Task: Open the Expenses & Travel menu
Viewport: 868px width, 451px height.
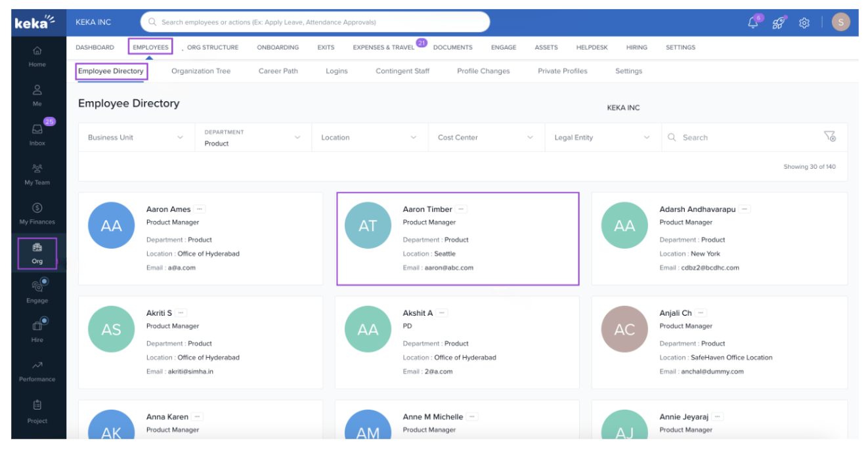Action: pos(383,47)
